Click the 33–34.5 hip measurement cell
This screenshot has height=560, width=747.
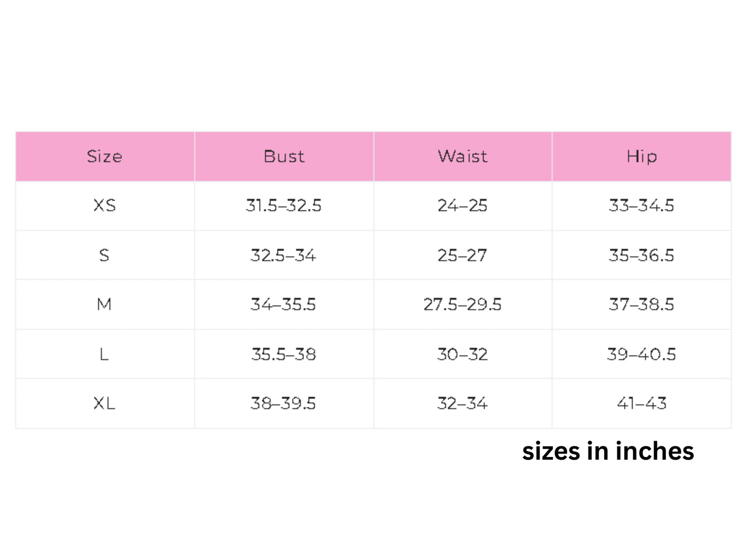[641, 205]
